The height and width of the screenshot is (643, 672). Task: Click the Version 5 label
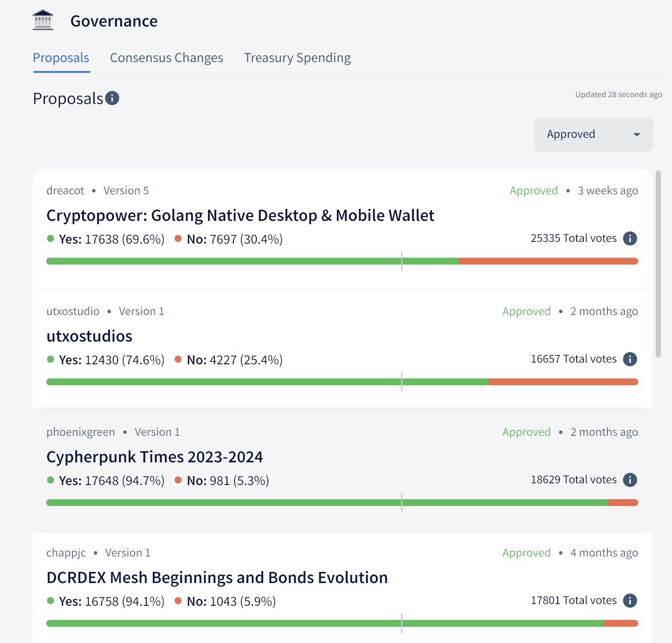point(126,191)
